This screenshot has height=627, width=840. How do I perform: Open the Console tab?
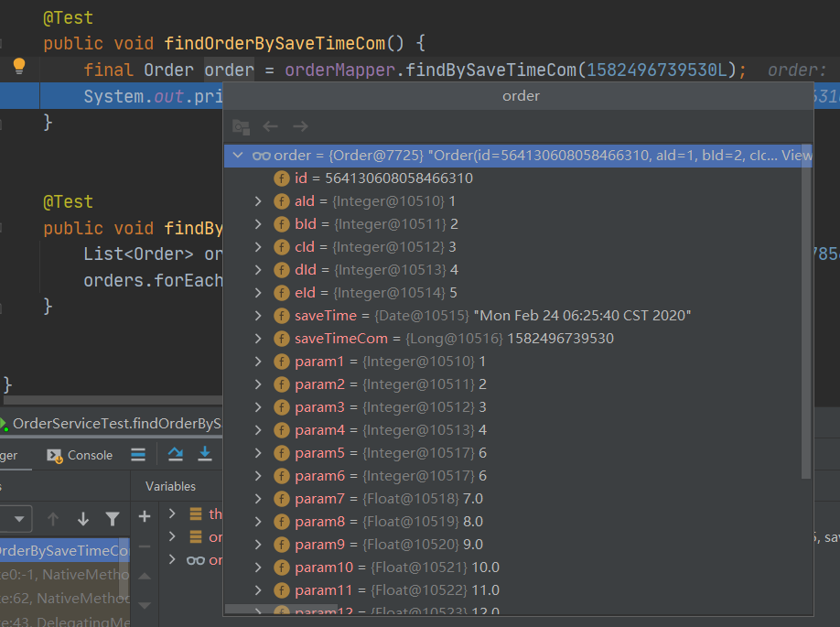click(x=80, y=456)
